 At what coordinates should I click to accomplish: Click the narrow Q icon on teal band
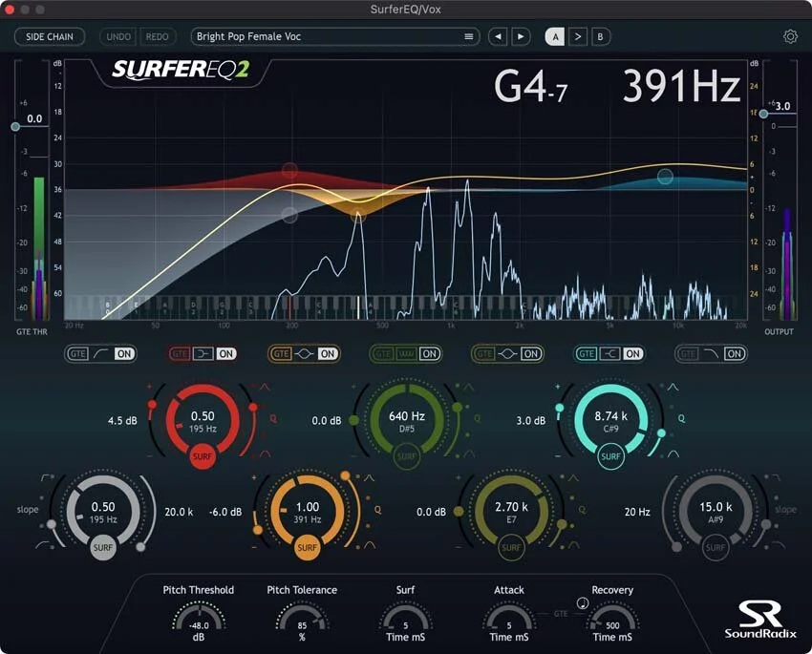673,387
